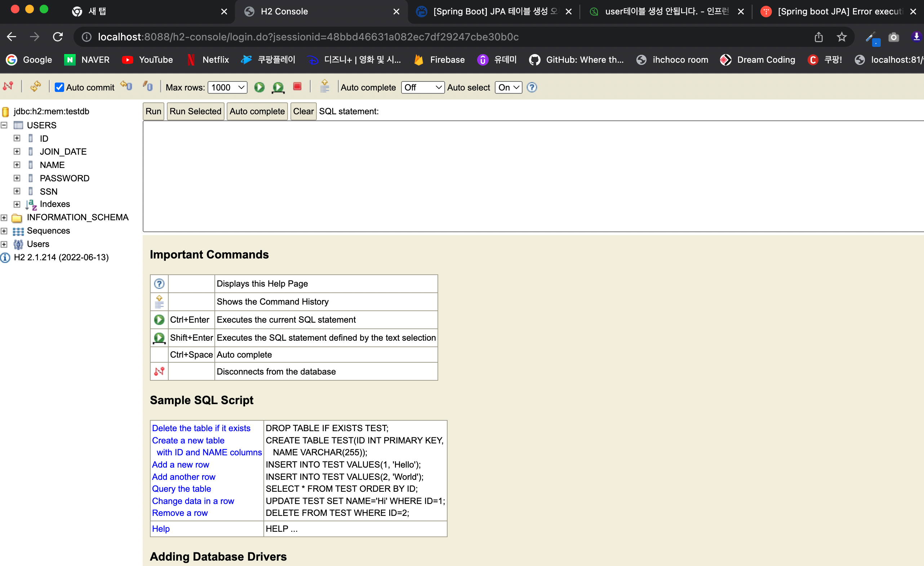Click the 'Delete the table if it exists' link
This screenshot has width=924, height=566.
[x=201, y=428]
